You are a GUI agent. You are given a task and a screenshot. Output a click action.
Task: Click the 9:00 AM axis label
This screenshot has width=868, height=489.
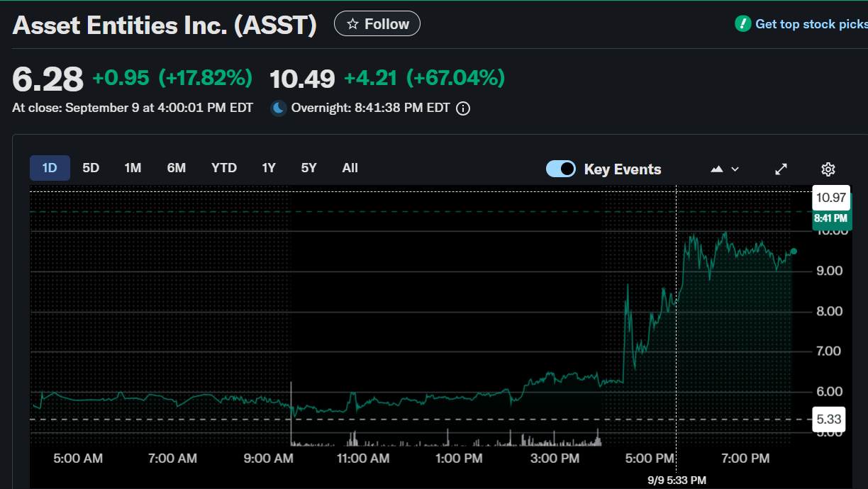[268, 459]
